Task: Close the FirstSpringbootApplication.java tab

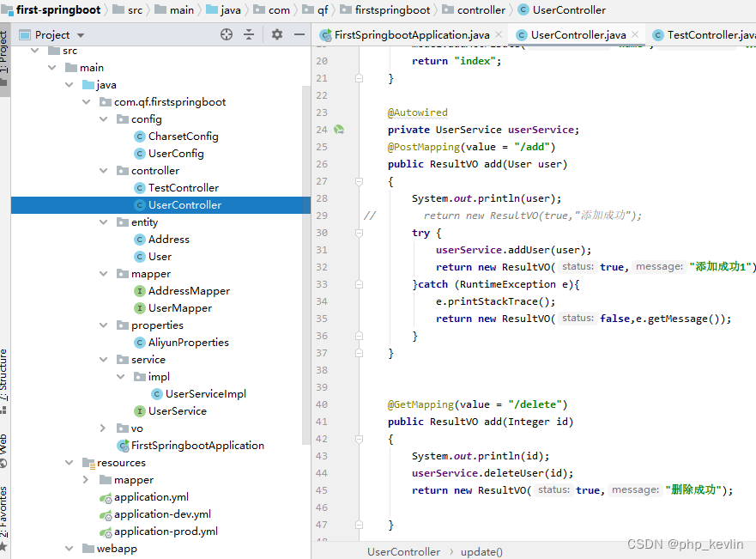Action: pos(499,34)
